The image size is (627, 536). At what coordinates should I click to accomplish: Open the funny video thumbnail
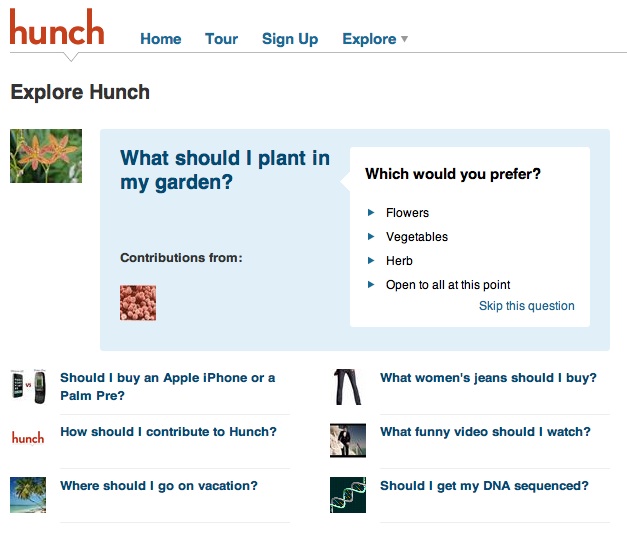click(348, 440)
